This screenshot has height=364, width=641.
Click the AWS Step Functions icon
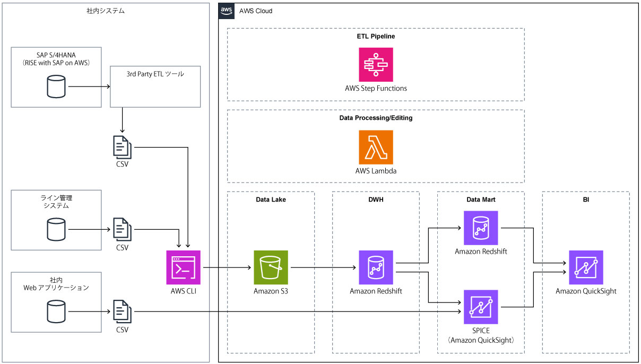pyautogui.click(x=376, y=65)
